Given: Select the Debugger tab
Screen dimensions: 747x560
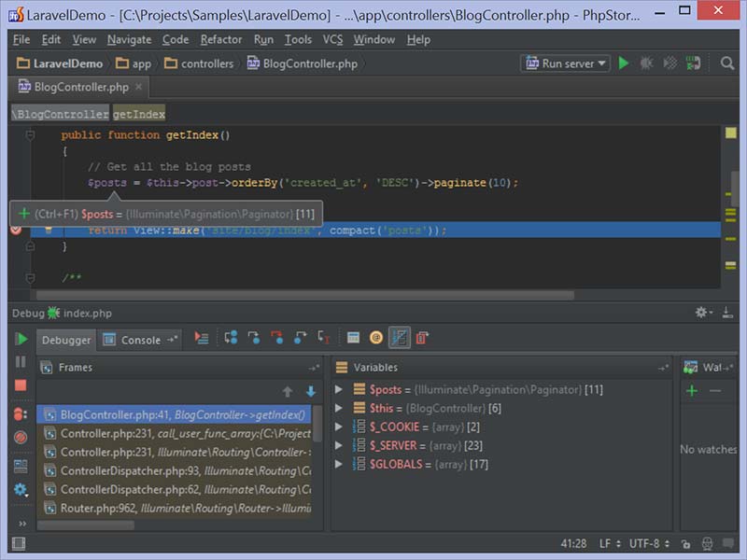Looking at the screenshot, I should click(x=66, y=340).
